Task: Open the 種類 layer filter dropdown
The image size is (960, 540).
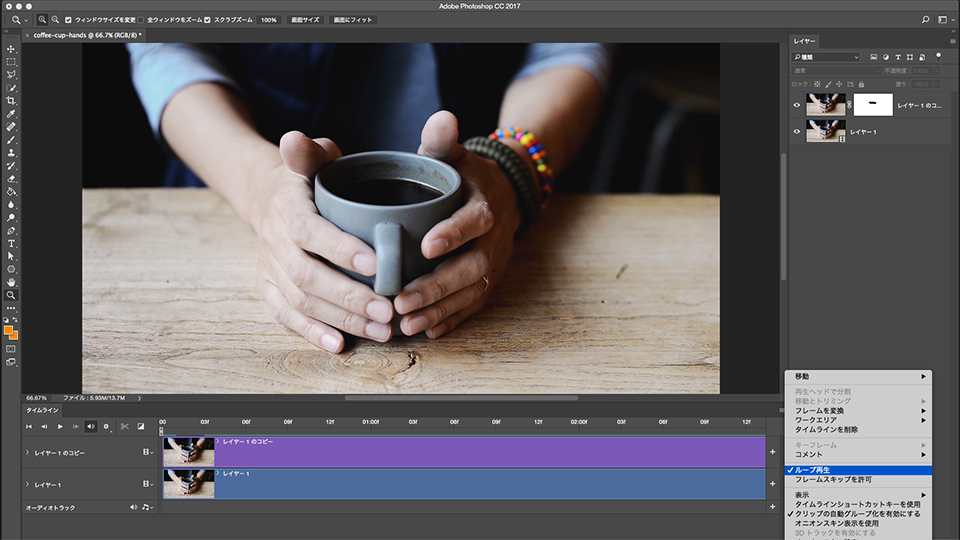Action: pos(826,57)
